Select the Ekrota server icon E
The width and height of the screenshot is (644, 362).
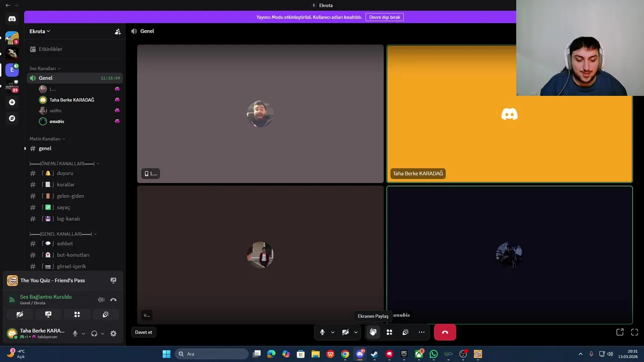click(12, 70)
